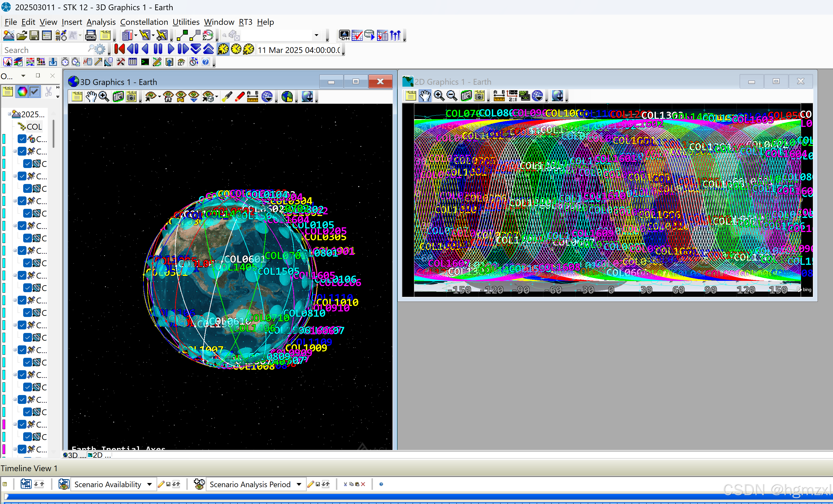This screenshot has width=833, height=504.
Task: Open the Data Manager DM icon
Action: (x=344, y=35)
